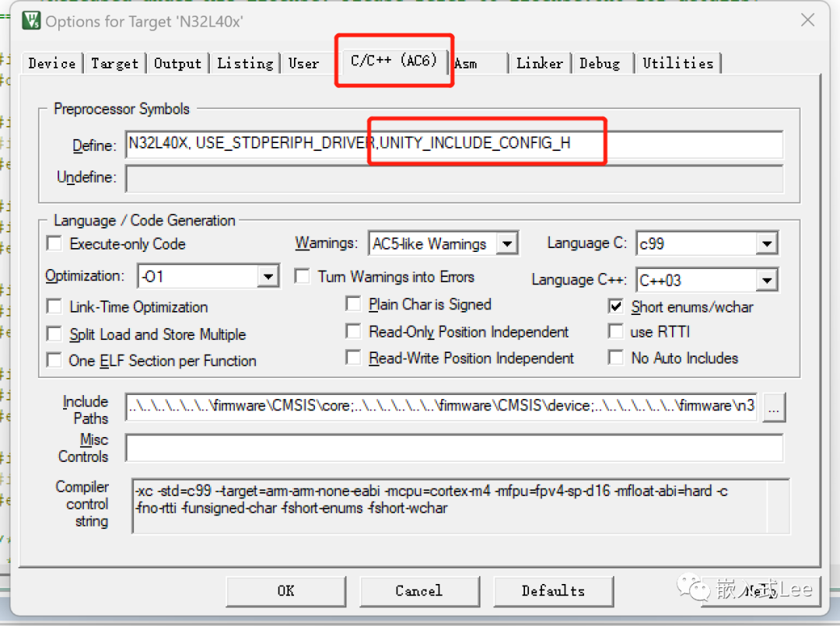Viewport: 840px width, 626px height.
Task: Open the Warnings dropdown arrow
Action: 507,243
